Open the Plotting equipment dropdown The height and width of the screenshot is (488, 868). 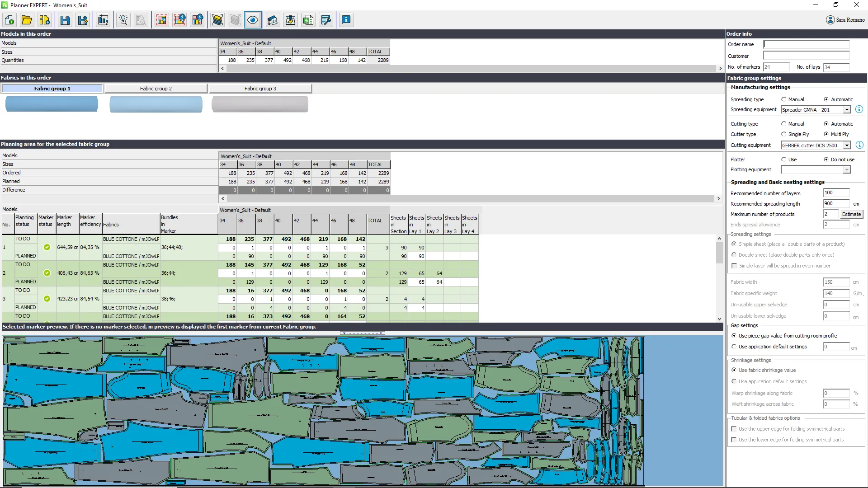846,170
